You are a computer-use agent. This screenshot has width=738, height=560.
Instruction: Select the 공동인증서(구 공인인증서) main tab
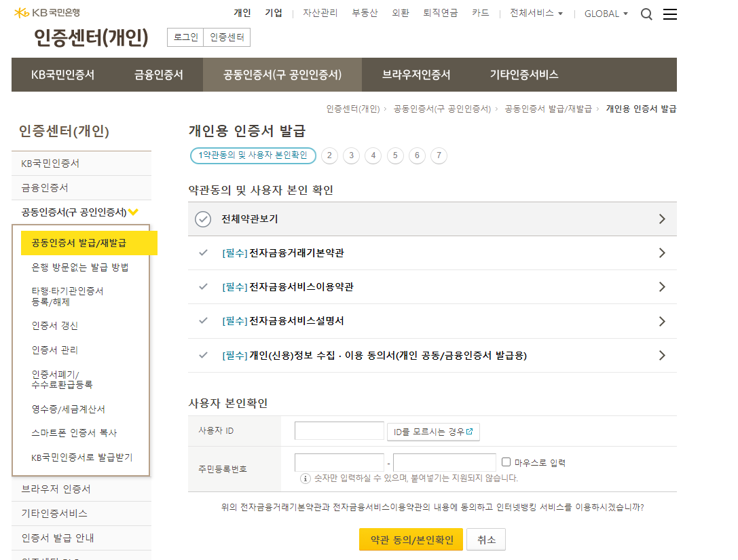282,75
